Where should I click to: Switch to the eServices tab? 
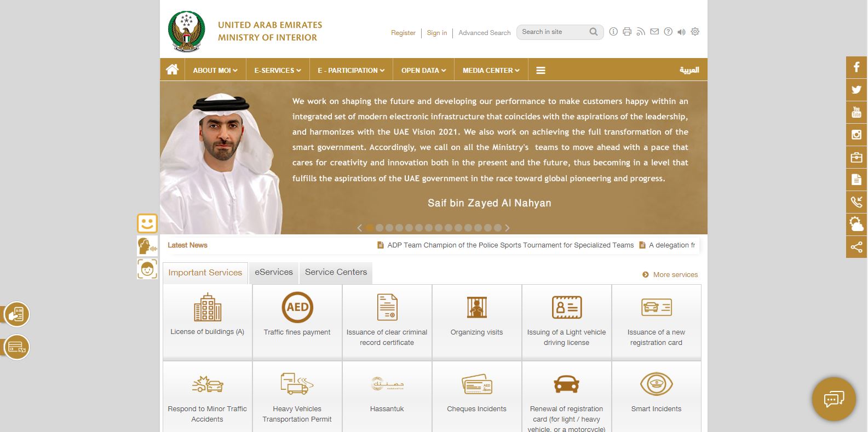pyautogui.click(x=274, y=272)
